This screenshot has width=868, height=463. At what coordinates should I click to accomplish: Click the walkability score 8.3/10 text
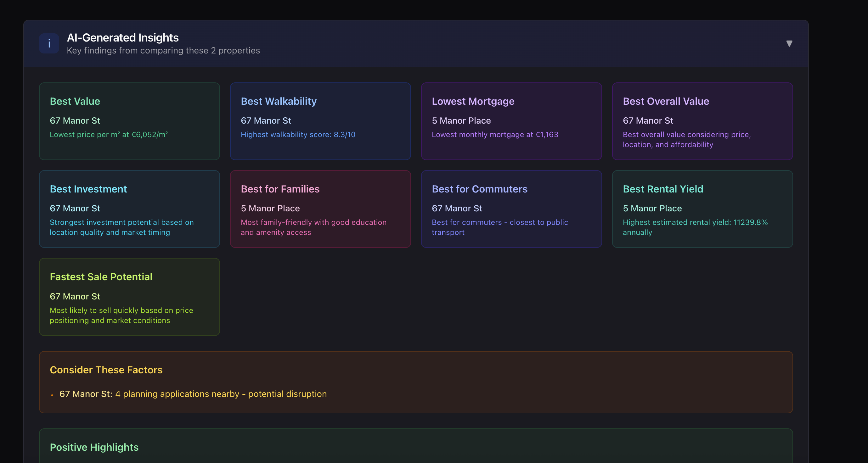pyautogui.click(x=298, y=134)
